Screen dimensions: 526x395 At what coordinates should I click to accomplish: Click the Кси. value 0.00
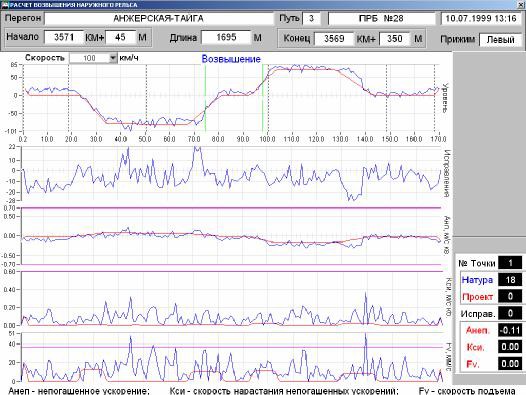pos(510,347)
